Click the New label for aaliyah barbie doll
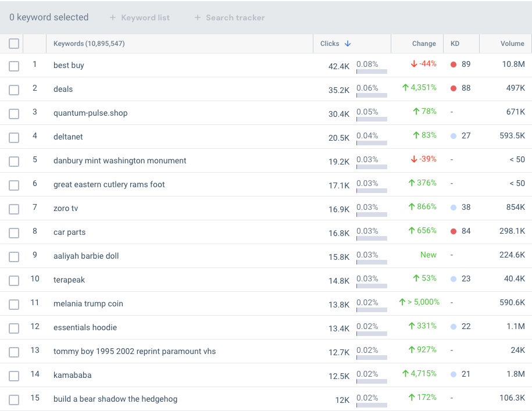 point(429,254)
